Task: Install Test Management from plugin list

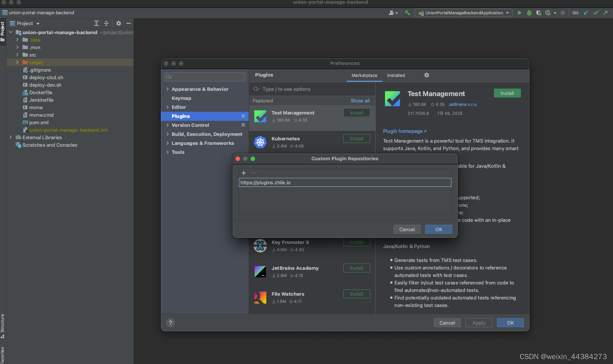Action: point(356,113)
